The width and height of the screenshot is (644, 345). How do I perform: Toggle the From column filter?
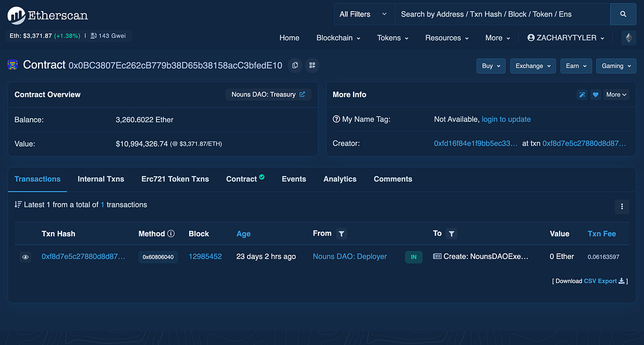coord(342,234)
